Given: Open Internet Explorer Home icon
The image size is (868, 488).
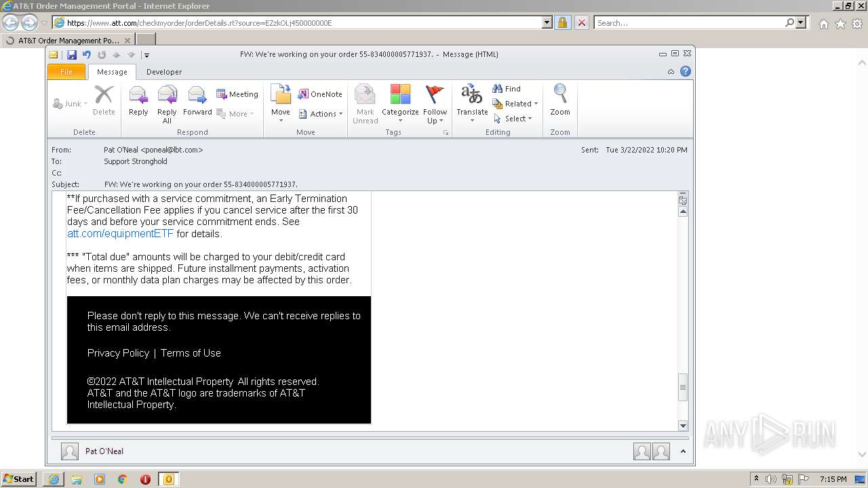Looking at the screenshot, I should point(823,24).
